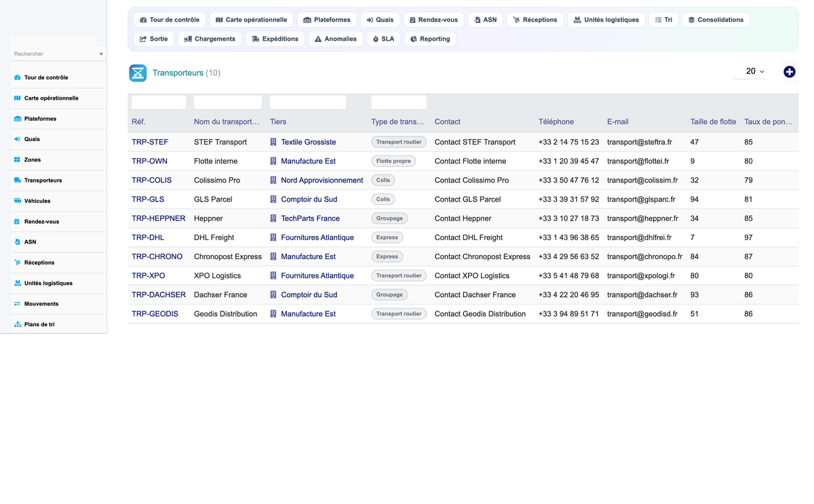
Task: Click the icon on the Chargements tab
Action: [x=188, y=39]
